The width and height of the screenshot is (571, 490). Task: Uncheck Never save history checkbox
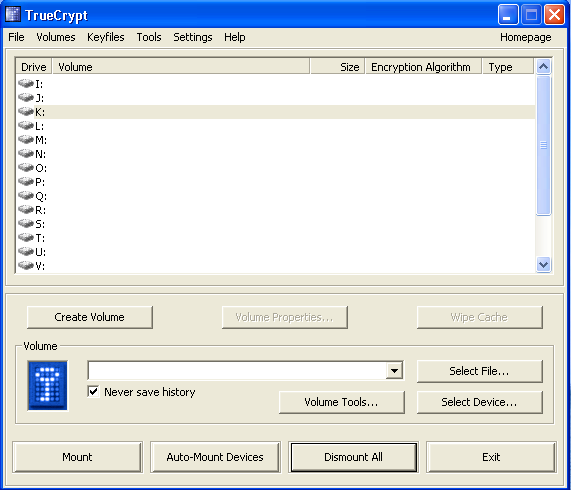pos(94,392)
